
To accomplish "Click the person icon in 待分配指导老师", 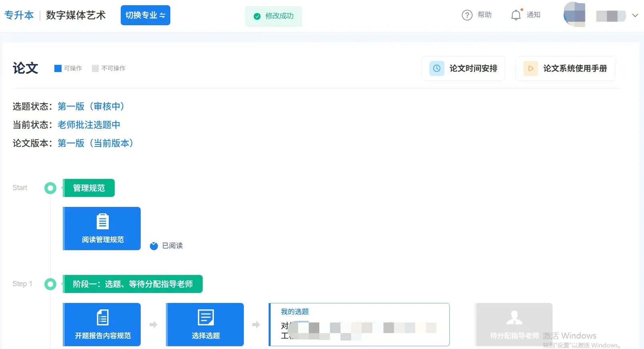I will (514, 317).
